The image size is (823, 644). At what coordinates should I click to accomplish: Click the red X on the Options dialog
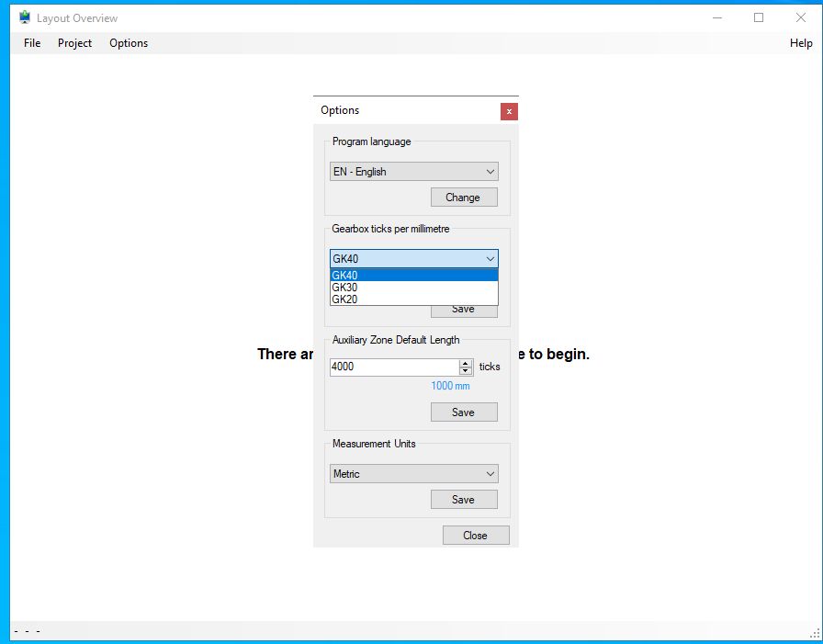[510, 111]
